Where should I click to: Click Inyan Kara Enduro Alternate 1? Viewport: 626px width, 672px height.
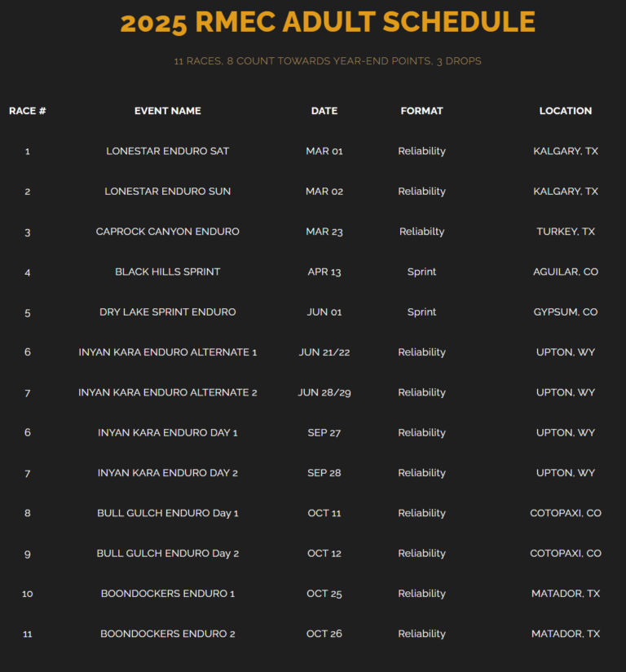tap(168, 352)
